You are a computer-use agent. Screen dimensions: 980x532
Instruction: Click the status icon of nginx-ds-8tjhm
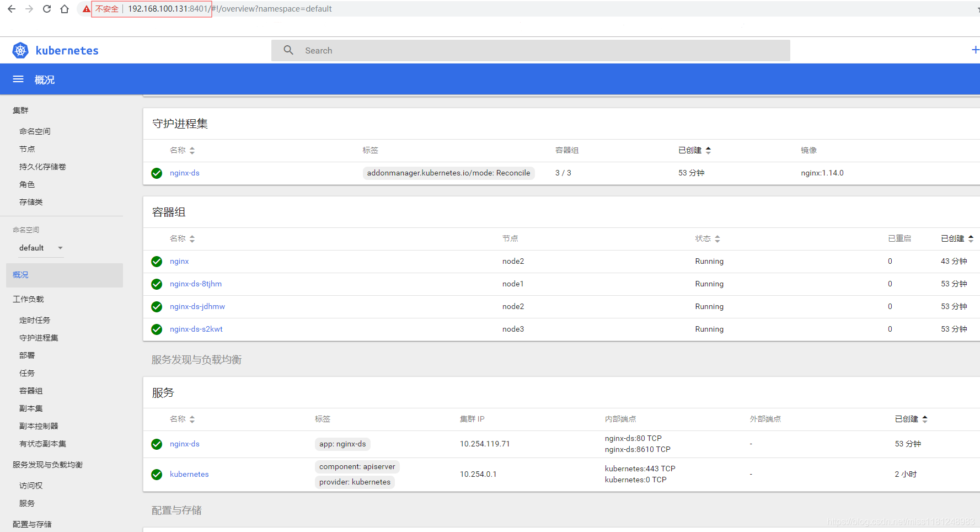(157, 284)
